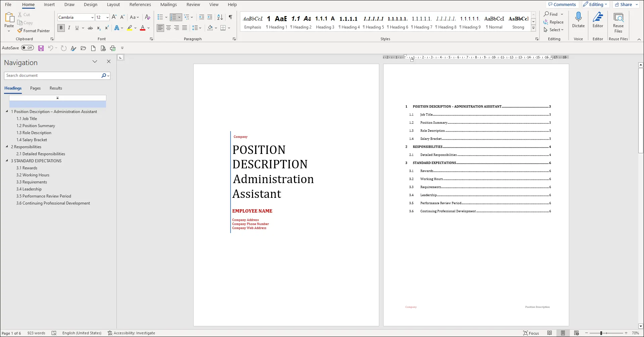
Task: Apply strikethrough formatting
Action: point(90,28)
